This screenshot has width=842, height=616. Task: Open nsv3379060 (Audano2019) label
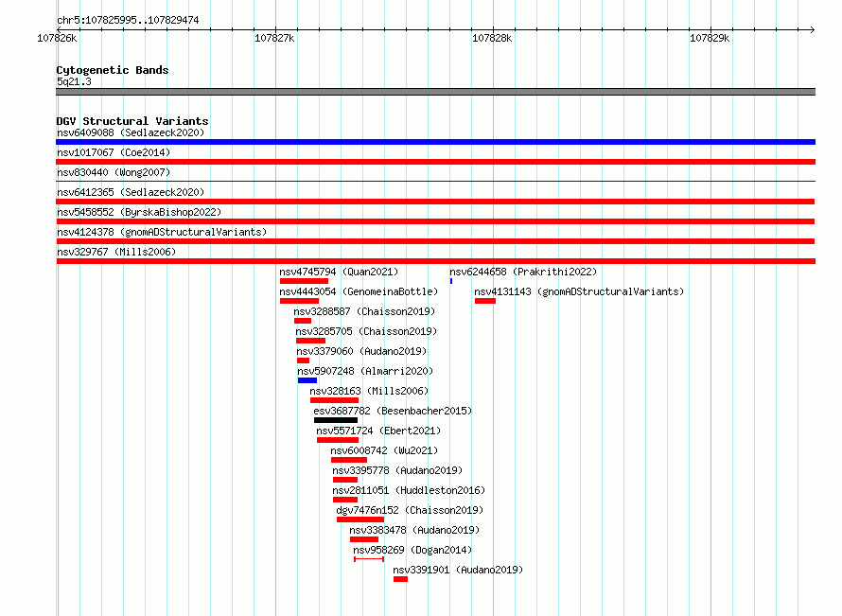[361, 351]
